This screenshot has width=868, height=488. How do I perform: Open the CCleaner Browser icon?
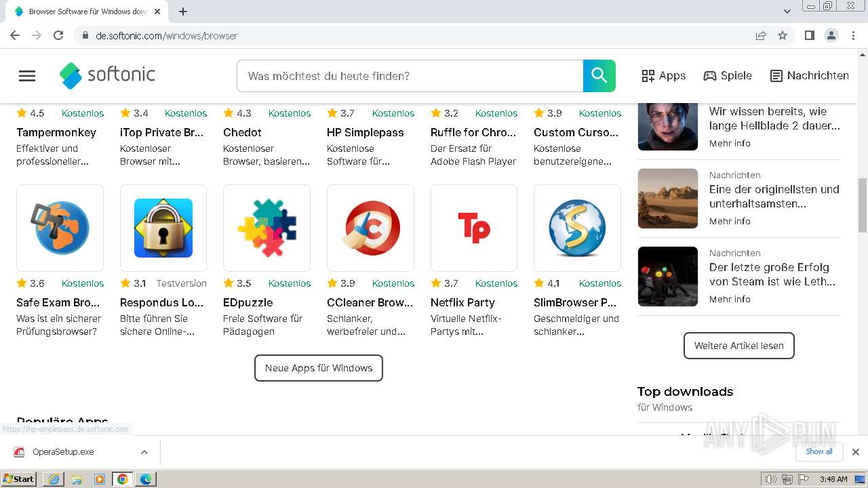click(x=370, y=228)
